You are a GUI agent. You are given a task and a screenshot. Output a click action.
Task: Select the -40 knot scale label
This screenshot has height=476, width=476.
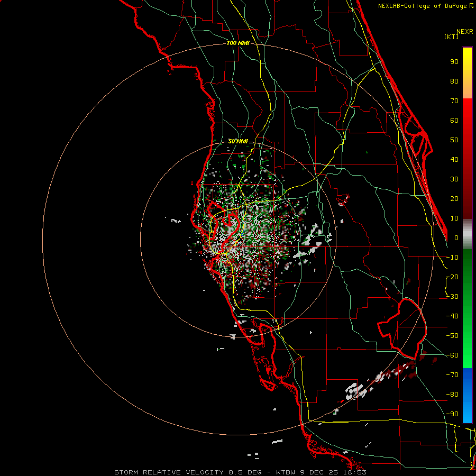click(452, 316)
